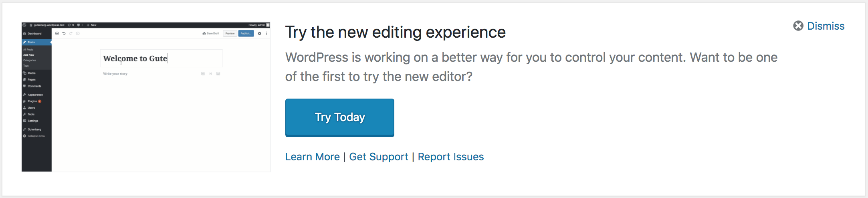The width and height of the screenshot is (868, 198).
Task: Click the info circle icon in preview toolbar
Action: (x=78, y=33)
